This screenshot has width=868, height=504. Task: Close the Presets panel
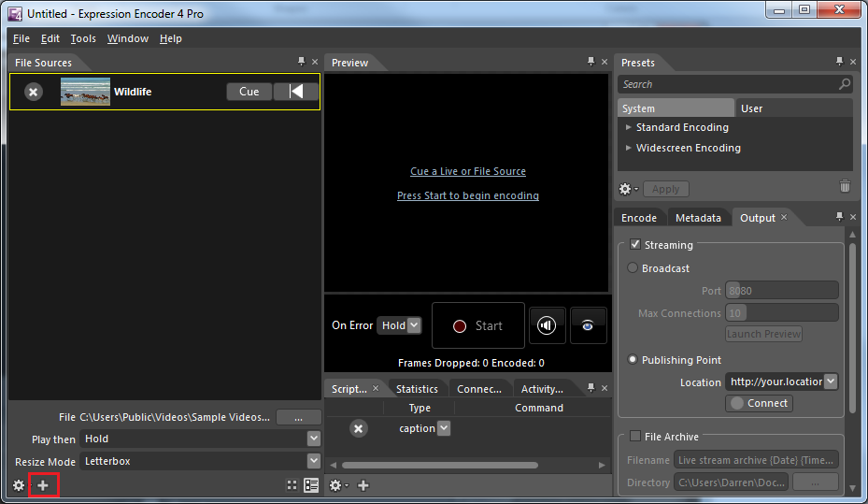click(x=853, y=62)
